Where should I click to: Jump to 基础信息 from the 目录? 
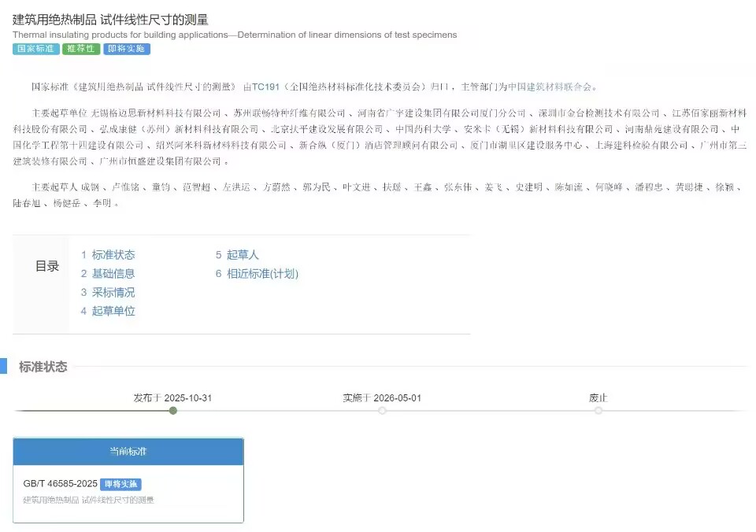click(x=113, y=273)
